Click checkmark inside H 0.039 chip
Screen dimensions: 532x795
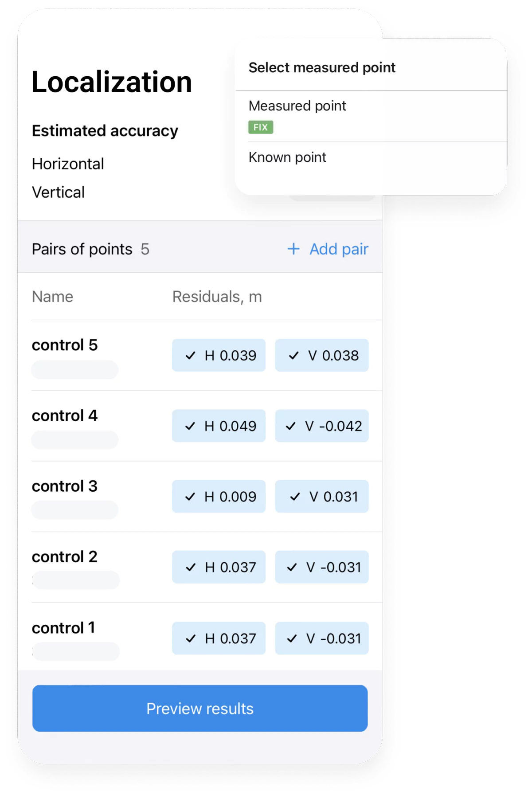(191, 355)
